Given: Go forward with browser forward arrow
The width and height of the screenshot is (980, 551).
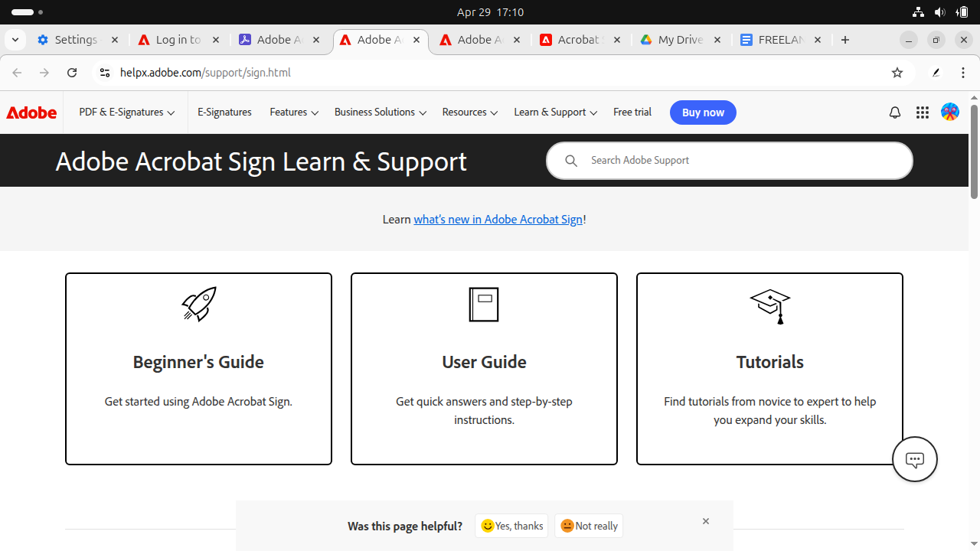Looking at the screenshot, I should [44, 73].
